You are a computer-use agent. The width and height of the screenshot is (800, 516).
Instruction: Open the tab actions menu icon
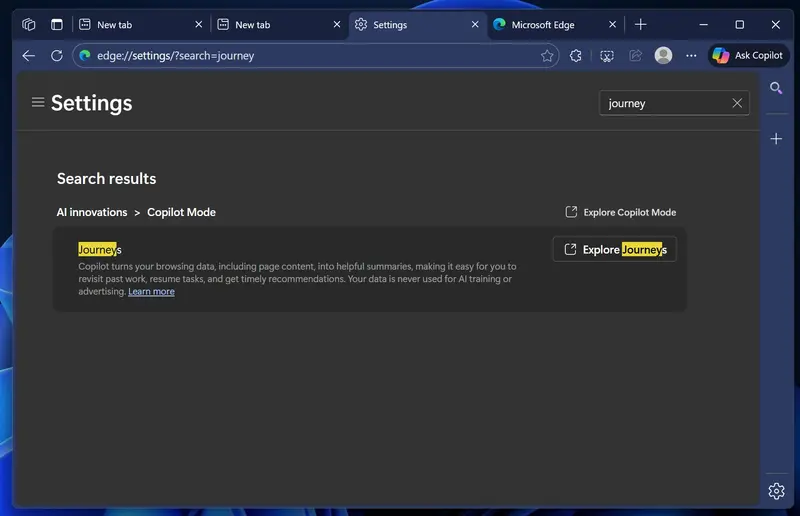tap(56, 25)
